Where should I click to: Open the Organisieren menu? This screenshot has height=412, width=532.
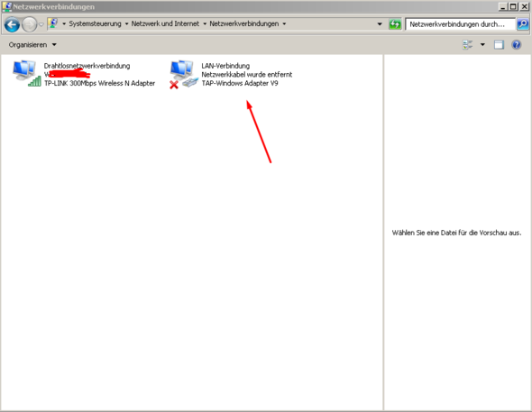point(32,45)
